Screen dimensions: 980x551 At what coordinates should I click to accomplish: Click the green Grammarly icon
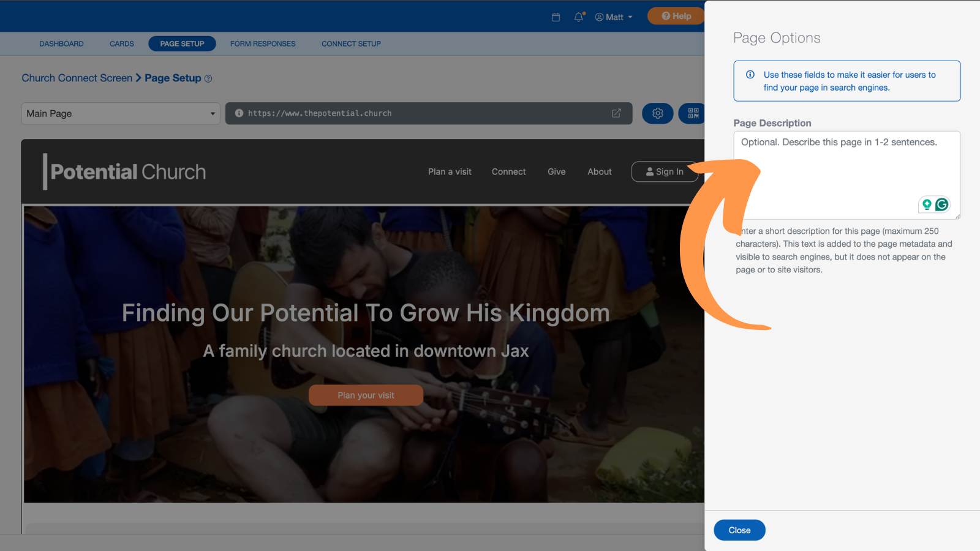point(942,204)
